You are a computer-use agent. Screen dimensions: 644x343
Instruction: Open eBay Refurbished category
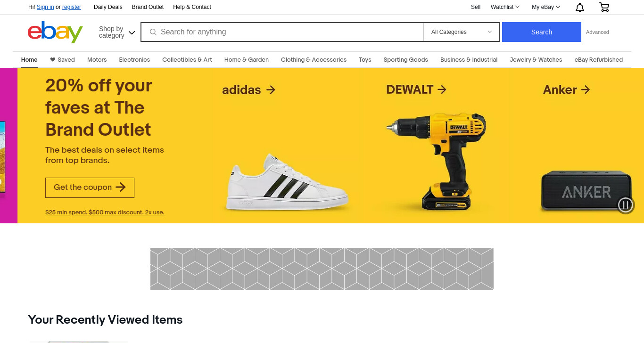599,60
